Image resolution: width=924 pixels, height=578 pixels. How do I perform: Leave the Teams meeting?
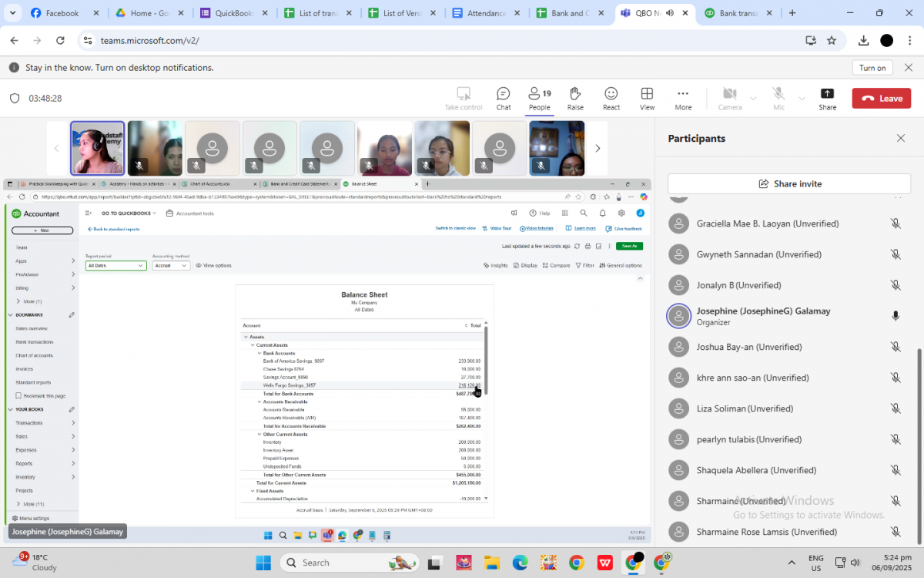pyautogui.click(x=881, y=99)
